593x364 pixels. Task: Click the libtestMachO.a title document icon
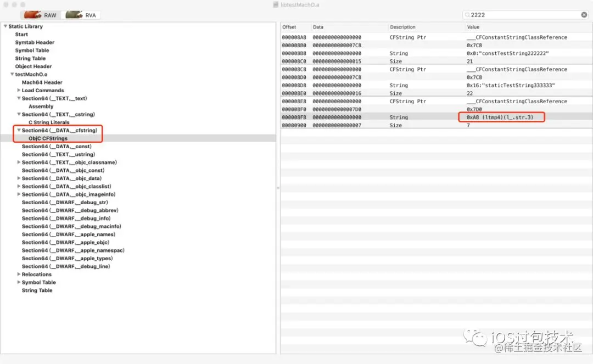(276, 4)
